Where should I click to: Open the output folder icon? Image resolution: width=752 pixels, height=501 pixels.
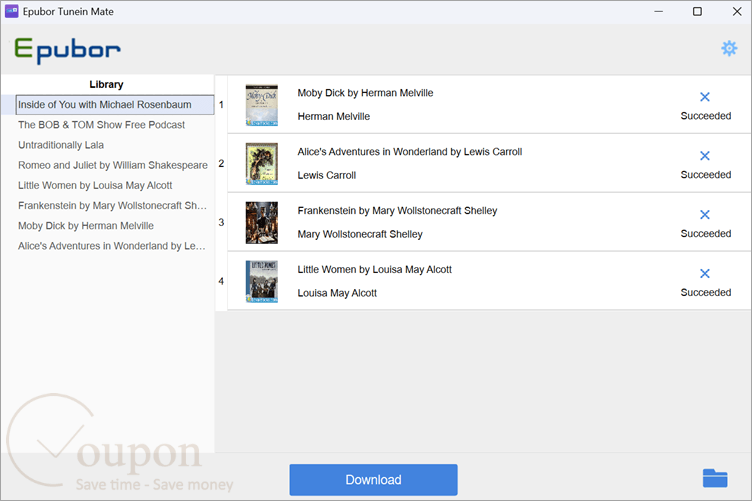click(715, 478)
